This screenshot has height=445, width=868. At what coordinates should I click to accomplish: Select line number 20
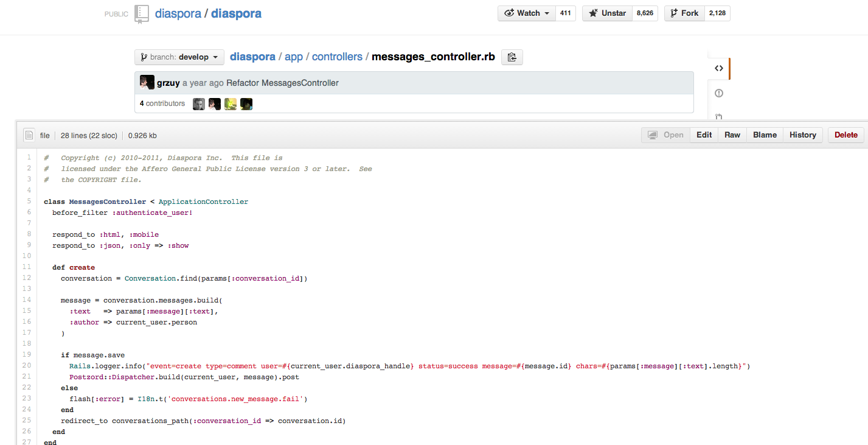[27, 366]
